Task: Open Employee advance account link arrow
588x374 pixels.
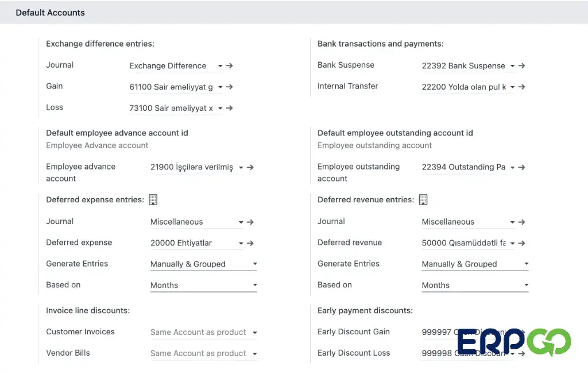Action: pyautogui.click(x=250, y=167)
